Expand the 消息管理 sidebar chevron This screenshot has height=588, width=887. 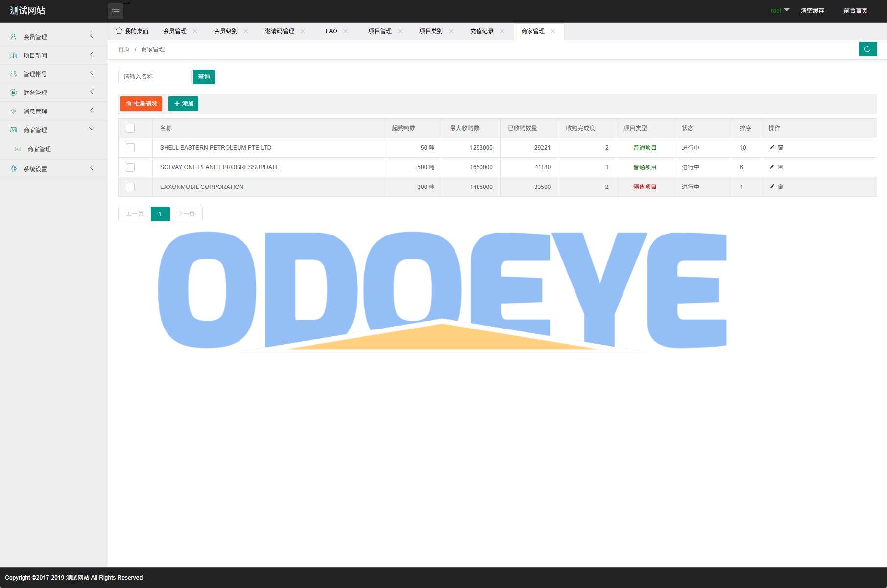pos(92,111)
